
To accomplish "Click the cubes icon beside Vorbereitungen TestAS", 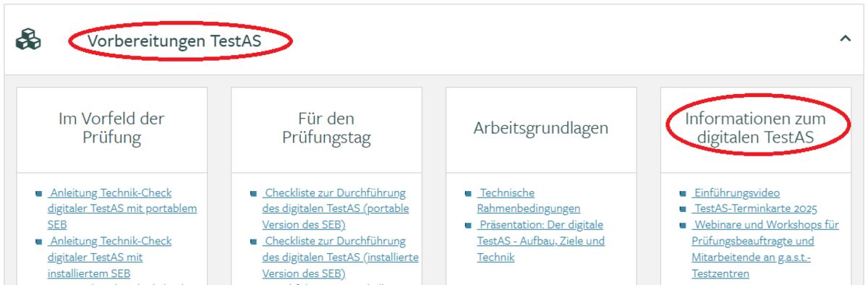I will (28, 40).
